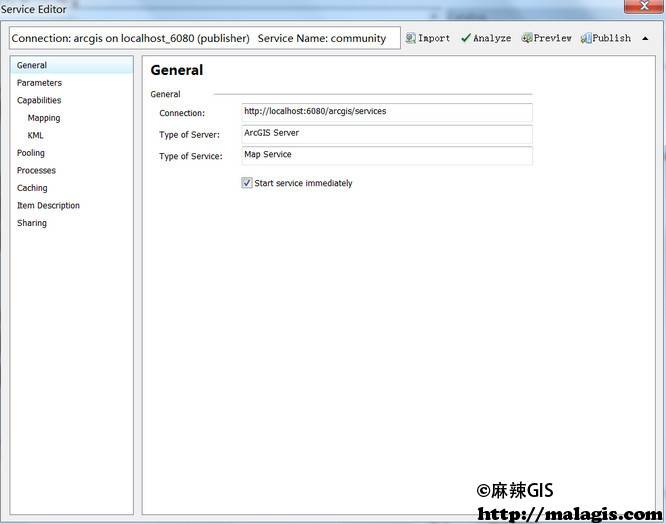This screenshot has width=666, height=524.
Task: Select KML under Capabilities
Action: point(35,135)
